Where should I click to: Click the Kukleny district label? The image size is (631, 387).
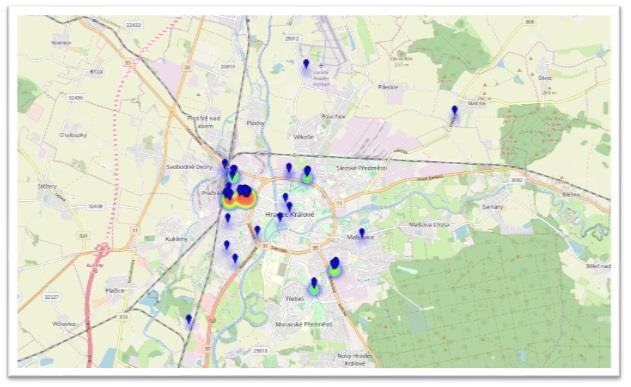pos(176,239)
